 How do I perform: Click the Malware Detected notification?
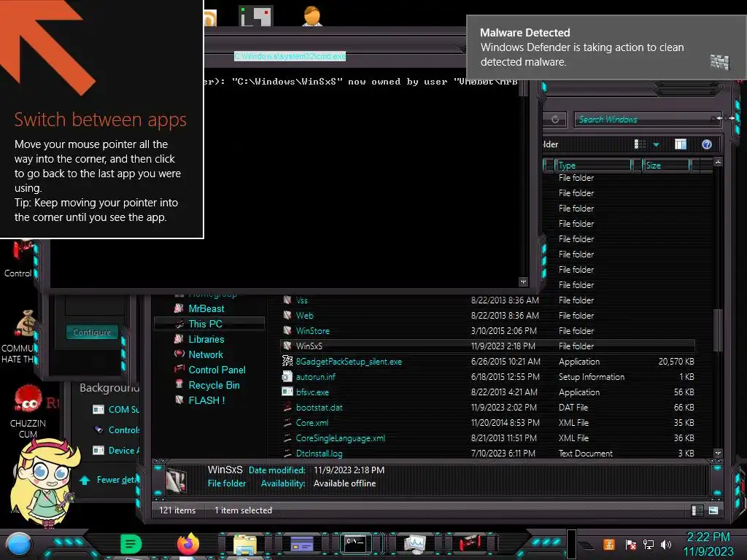click(605, 47)
